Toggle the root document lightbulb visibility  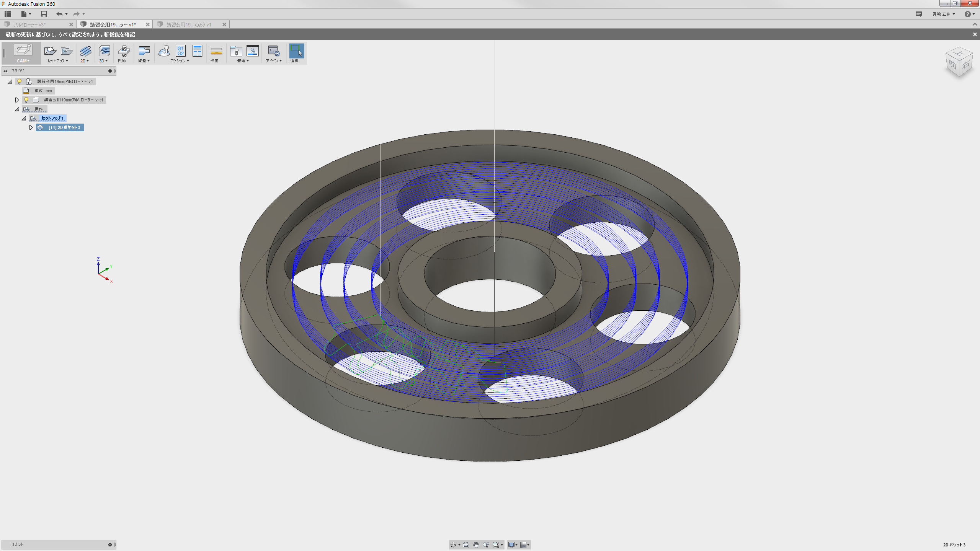(19, 82)
